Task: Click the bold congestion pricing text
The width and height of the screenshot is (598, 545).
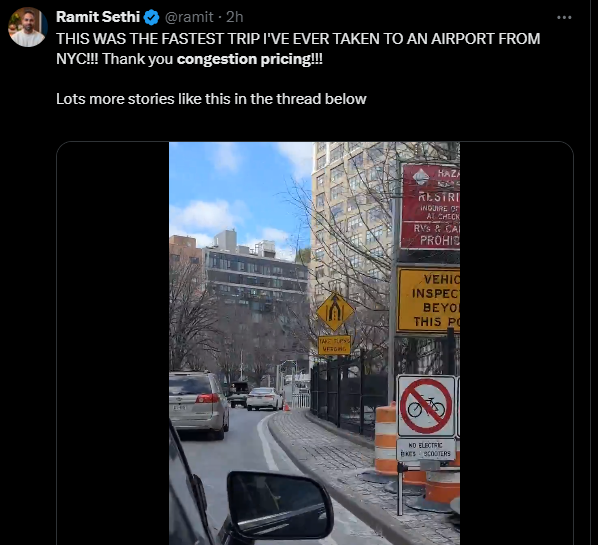Action: pos(244,59)
